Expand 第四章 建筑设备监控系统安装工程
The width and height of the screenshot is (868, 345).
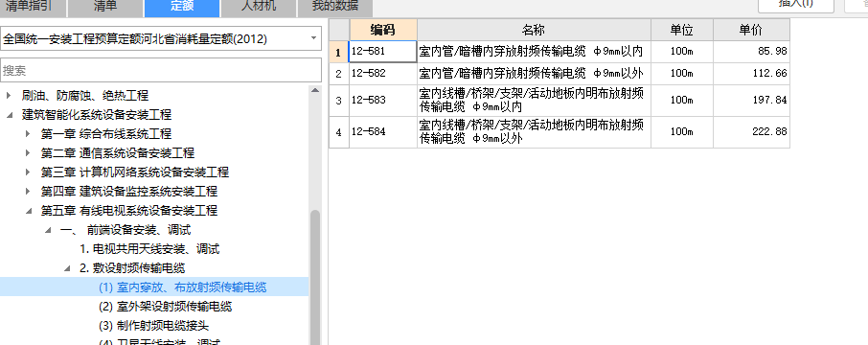28,191
